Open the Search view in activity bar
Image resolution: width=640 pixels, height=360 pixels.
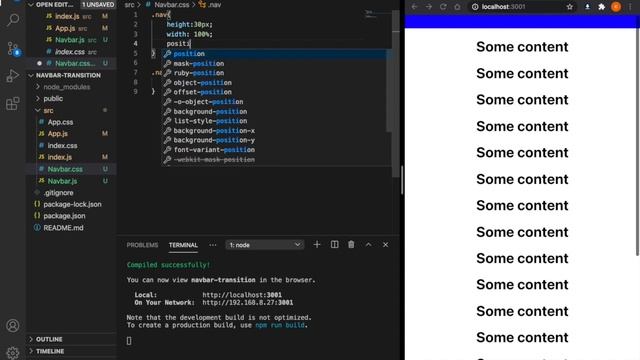13,20
